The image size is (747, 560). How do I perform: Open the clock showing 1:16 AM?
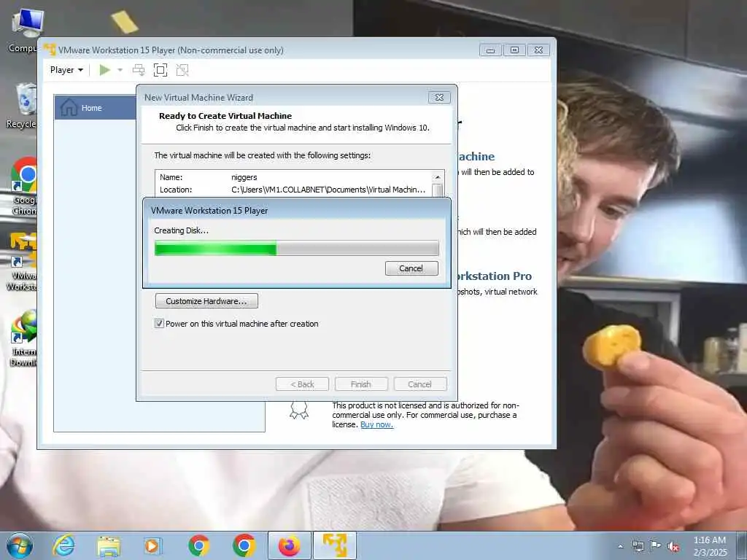(710, 545)
